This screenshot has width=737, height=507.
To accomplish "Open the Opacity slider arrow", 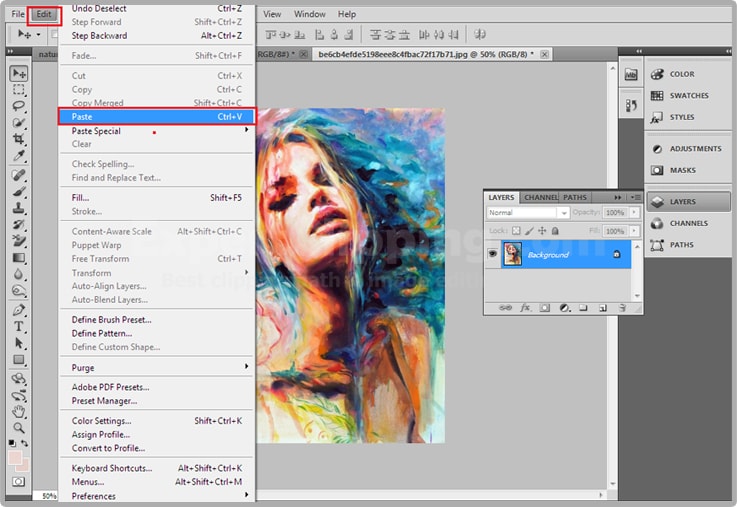I will 634,212.
